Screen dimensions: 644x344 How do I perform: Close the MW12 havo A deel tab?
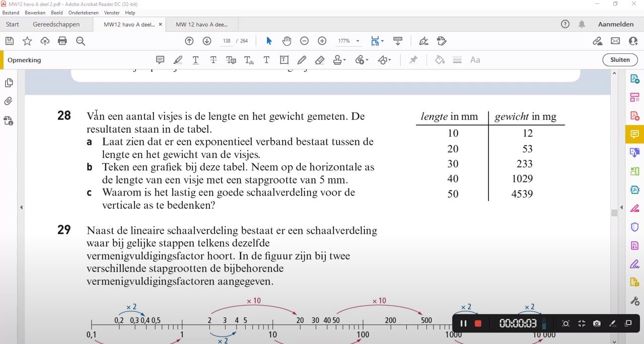pyautogui.click(x=160, y=24)
